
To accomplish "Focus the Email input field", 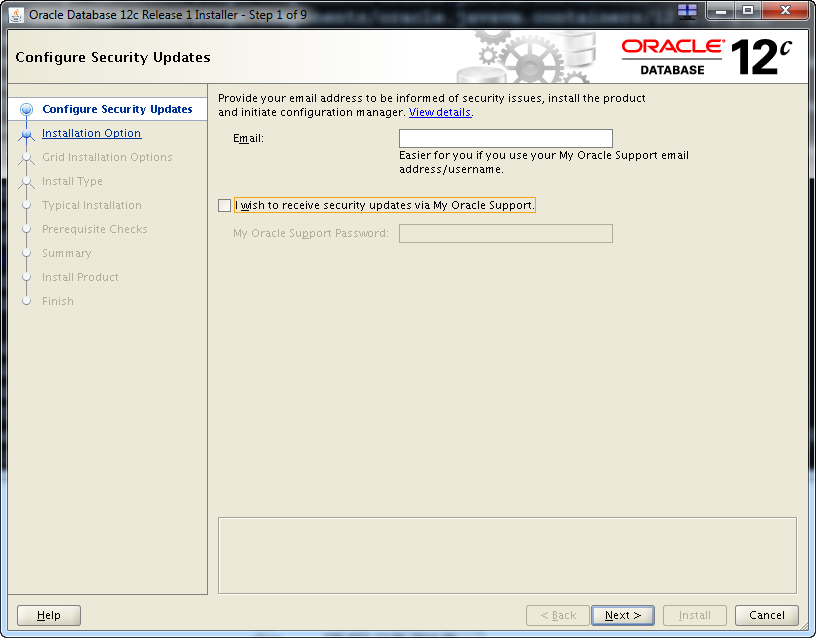I will tap(506, 138).
